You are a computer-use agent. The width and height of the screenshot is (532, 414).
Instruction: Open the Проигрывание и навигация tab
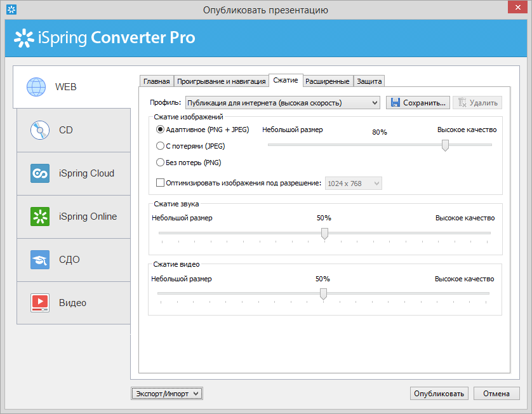coord(221,81)
